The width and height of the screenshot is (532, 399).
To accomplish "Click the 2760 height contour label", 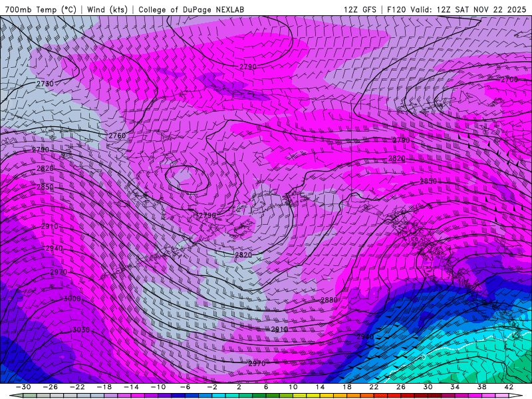I will (117, 136).
